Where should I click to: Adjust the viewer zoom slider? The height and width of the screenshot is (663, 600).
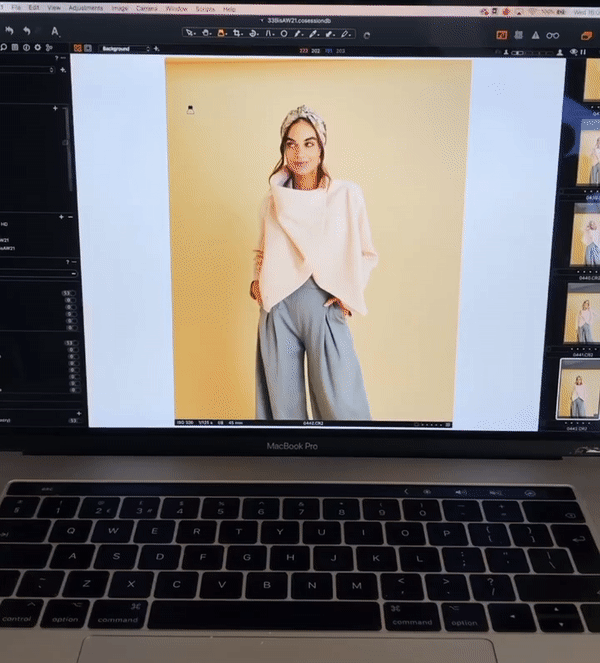tap(532, 52)
